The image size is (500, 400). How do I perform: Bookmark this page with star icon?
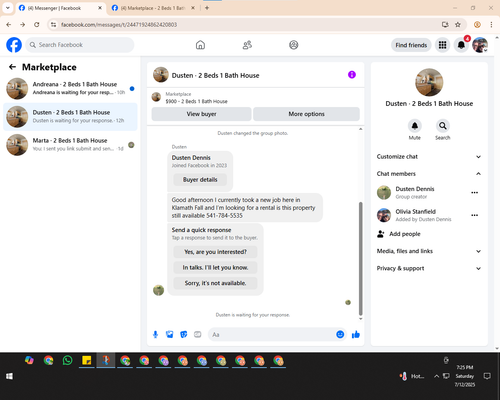tap(458, 25)
